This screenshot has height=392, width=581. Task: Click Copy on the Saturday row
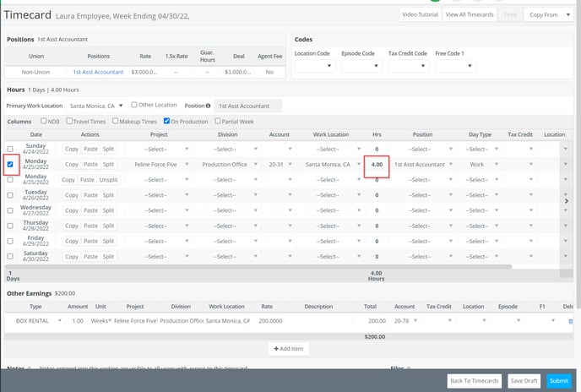[72, 256]
